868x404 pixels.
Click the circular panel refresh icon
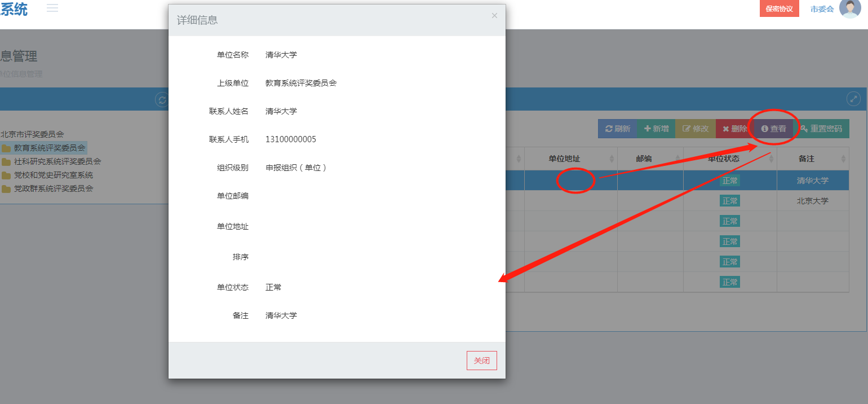point(162,100)
